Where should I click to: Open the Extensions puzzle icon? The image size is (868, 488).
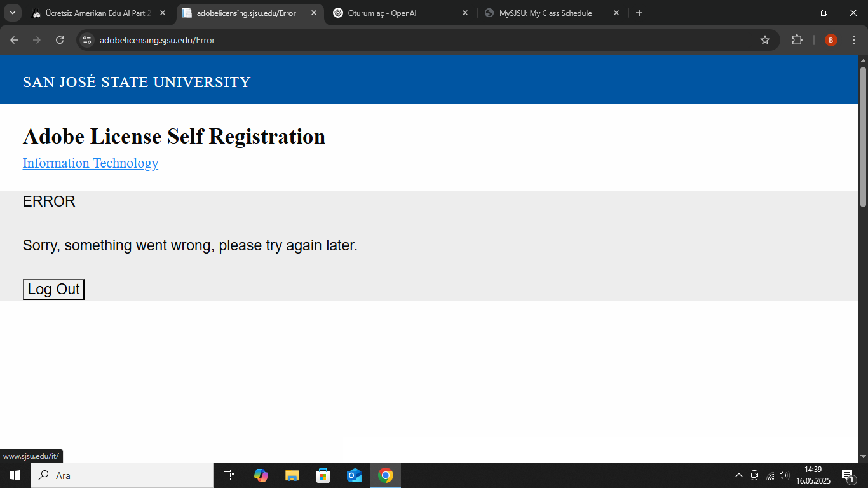797,40
